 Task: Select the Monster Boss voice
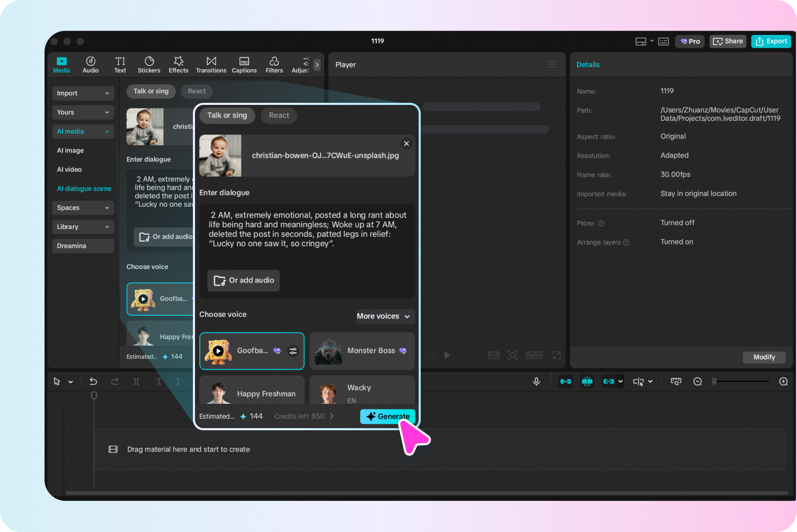(362, 350)
